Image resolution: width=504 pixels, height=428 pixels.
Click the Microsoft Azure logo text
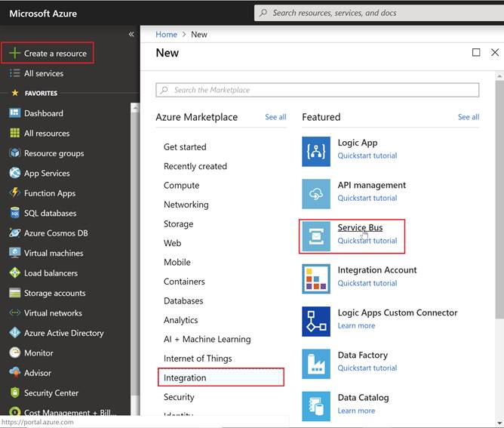coord(43,14)
